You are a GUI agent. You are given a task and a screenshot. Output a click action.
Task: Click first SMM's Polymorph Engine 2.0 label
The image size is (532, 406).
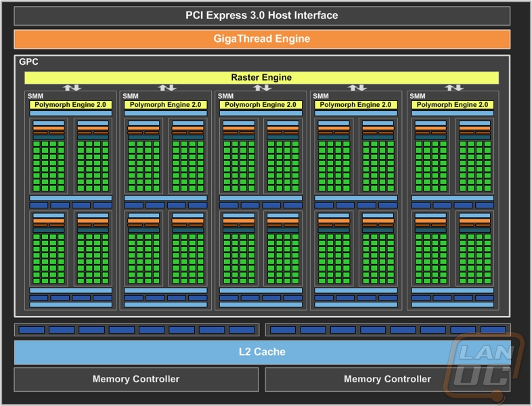click(x=70, y=105)
